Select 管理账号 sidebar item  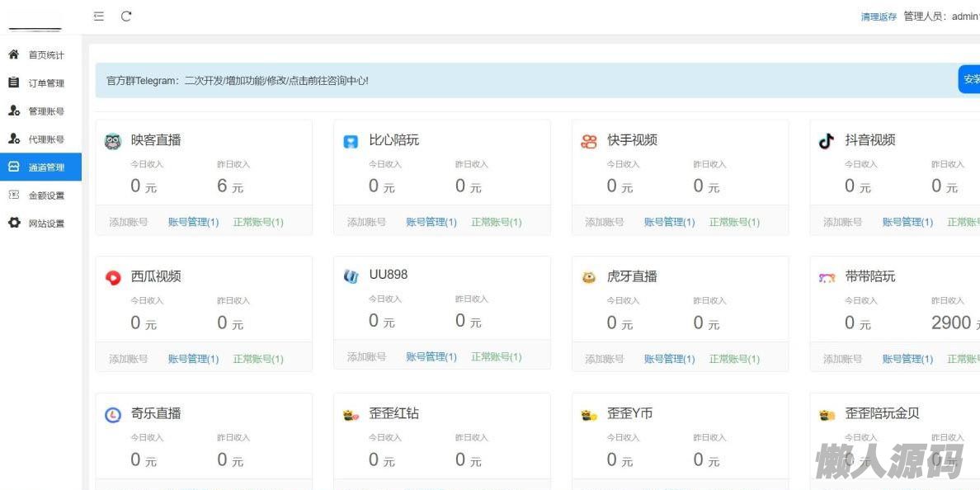[x=45, y=111]
